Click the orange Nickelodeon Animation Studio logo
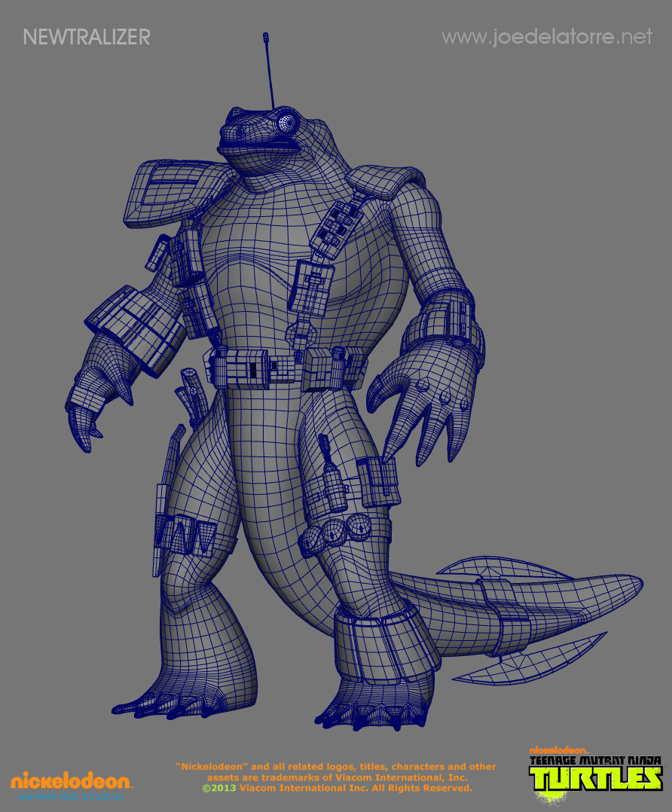The height and width of the screenshot is (812, 672). click(70, 783)
